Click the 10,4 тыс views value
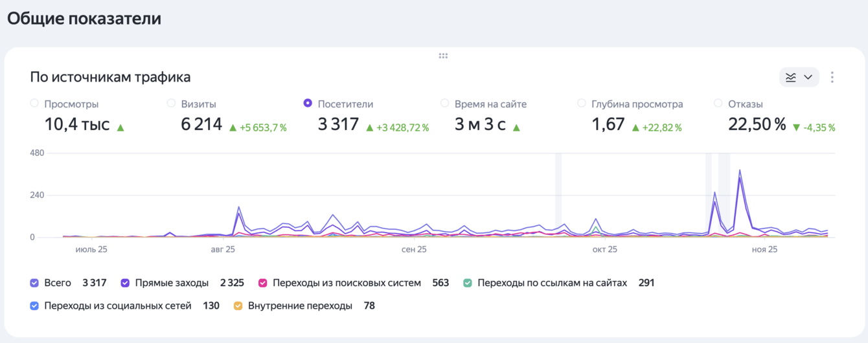The height and width of the screenshot is (343, 868). pos(77,124)
